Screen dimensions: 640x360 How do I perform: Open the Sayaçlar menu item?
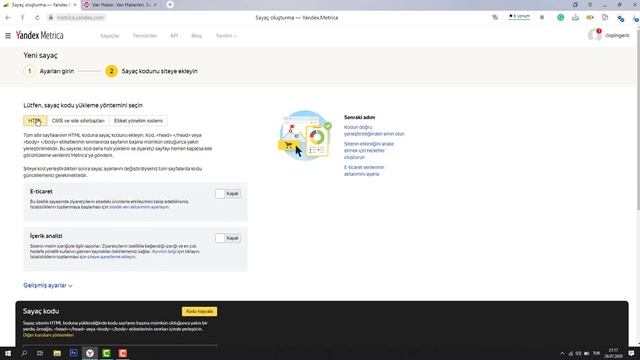(x=109, y=36)
